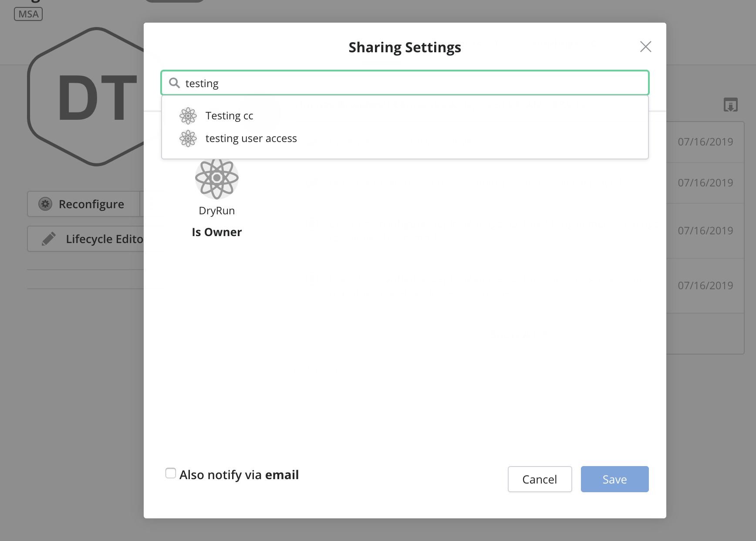Save the sharing settings
The image size is (756, 541).
click(x=614, y=479)
